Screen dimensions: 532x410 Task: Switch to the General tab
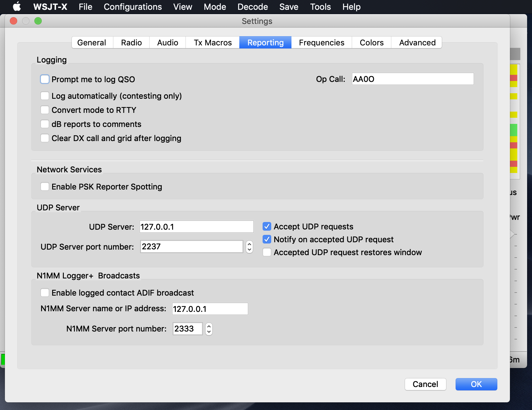tap(92, 43)
